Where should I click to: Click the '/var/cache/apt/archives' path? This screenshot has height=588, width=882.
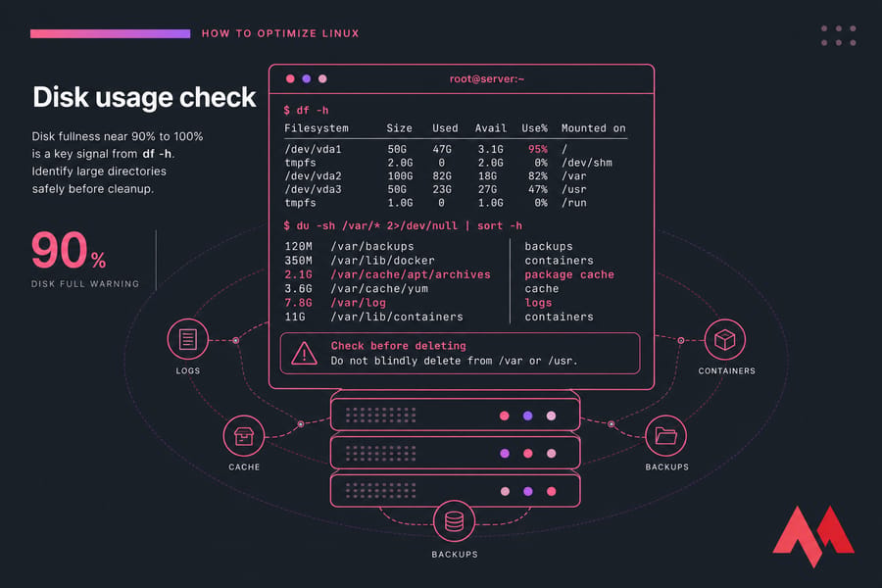(x=411, y=274)
